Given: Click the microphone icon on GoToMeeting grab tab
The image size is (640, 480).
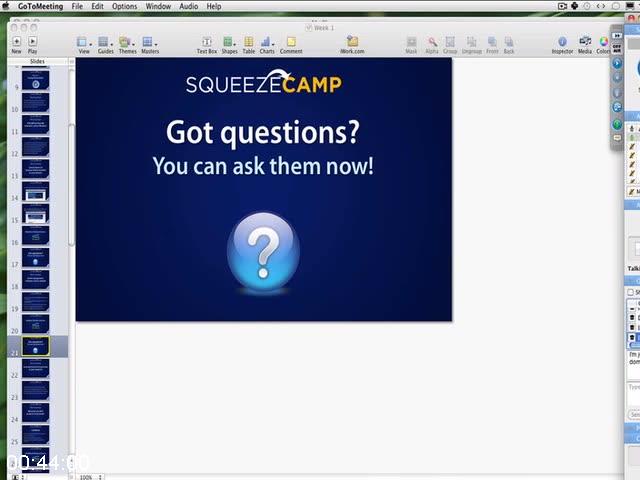Looking at the screenshot, I should coord(617,93).
